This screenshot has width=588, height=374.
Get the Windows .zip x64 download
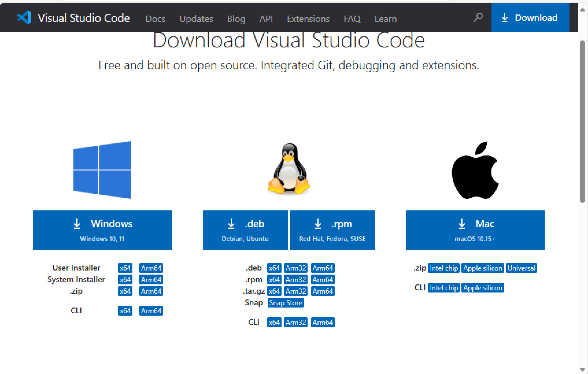point(125,291)
